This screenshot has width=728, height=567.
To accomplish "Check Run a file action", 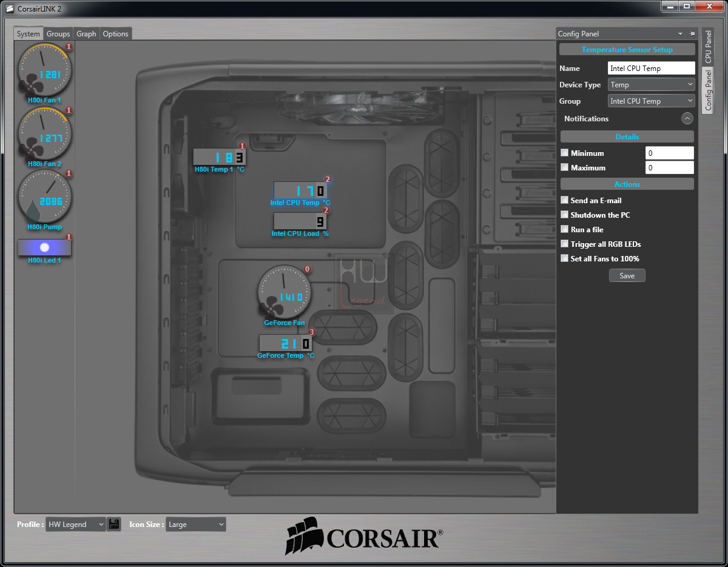I will point(565,229).
